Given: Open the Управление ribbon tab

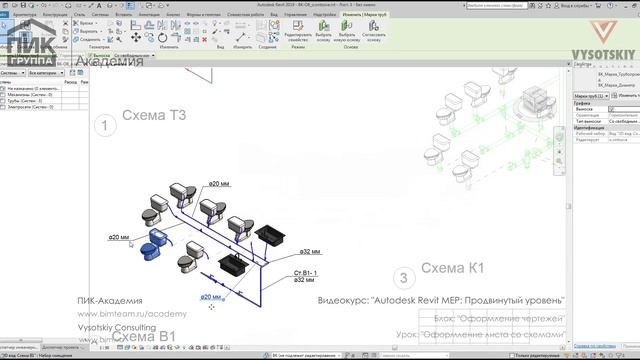Looking at the screenshot, I should point(295,14).
